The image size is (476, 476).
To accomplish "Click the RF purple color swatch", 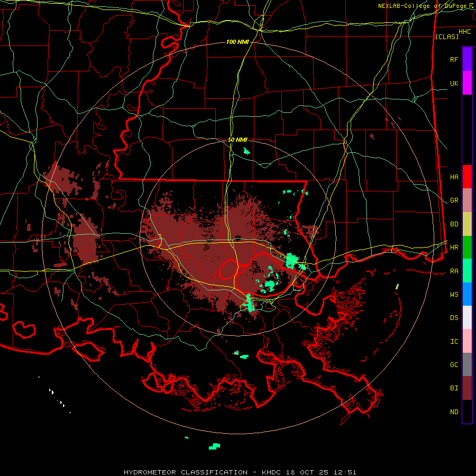I will (467, 59).
